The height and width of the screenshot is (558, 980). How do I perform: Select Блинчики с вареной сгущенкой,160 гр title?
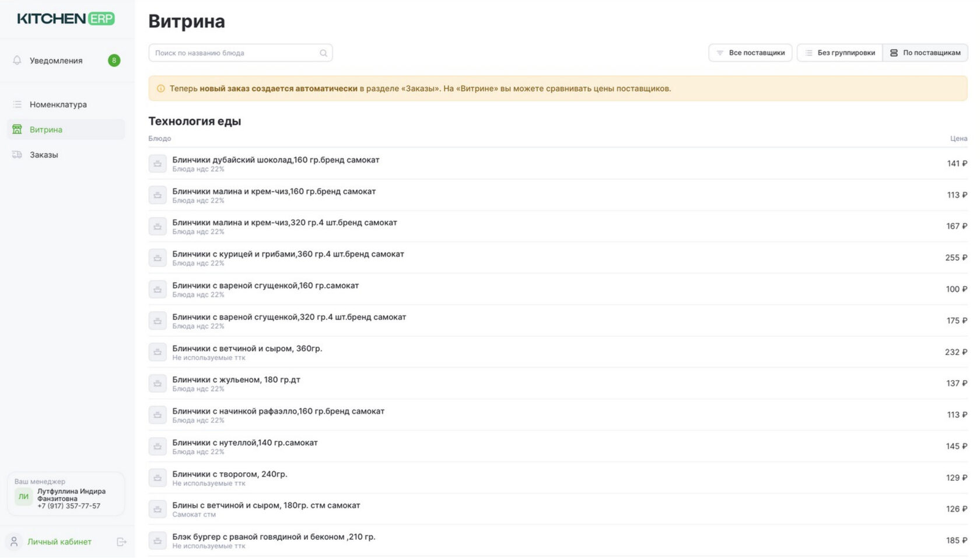265,285
